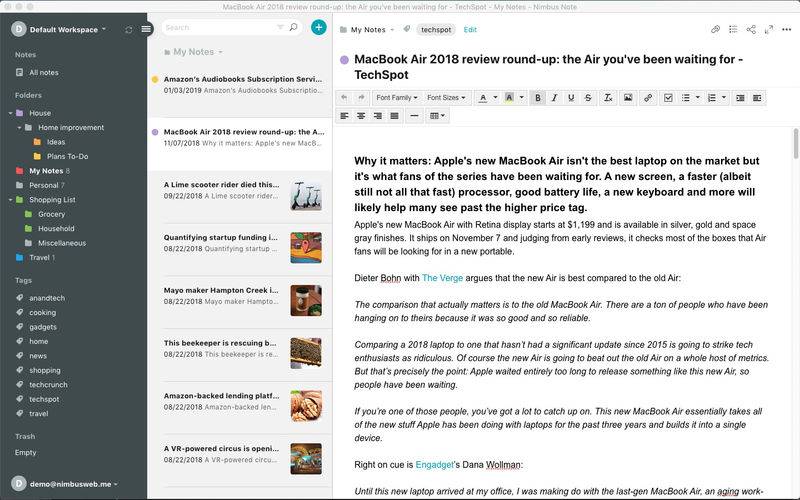Share this note
The height and width of the screenshot is (500, 800).
pyautogui.click(x=751, y=30)
